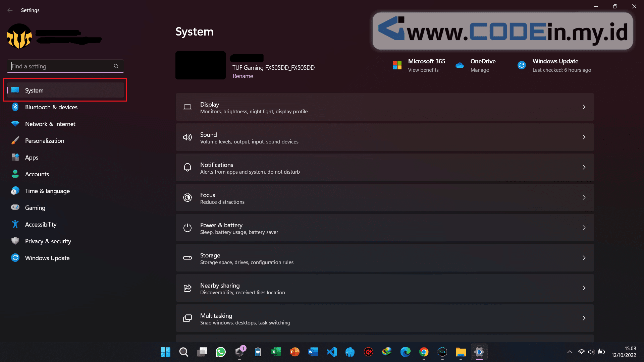Expand the Sound settings chevron
Image resolution: width=644 pixels, height=362 pixels.
click(x=584, y=137)
